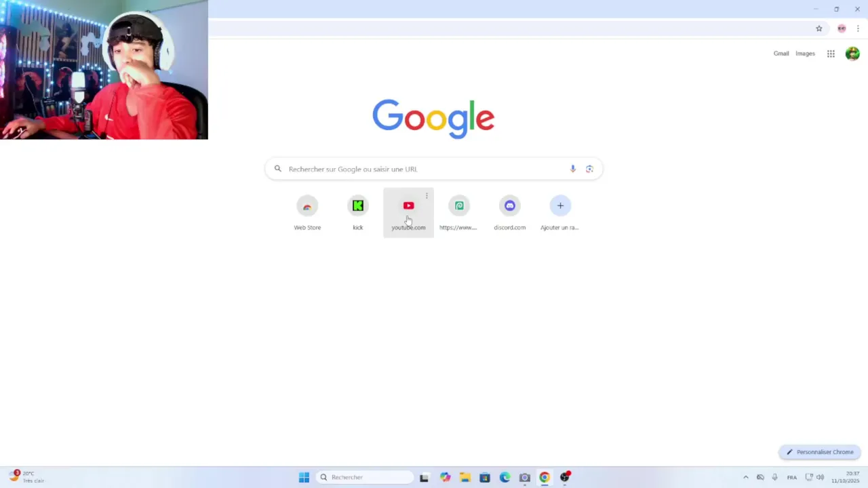Open the weather widget showing 20°C
The image size is (868, 488).
click(x=27, y=476)
